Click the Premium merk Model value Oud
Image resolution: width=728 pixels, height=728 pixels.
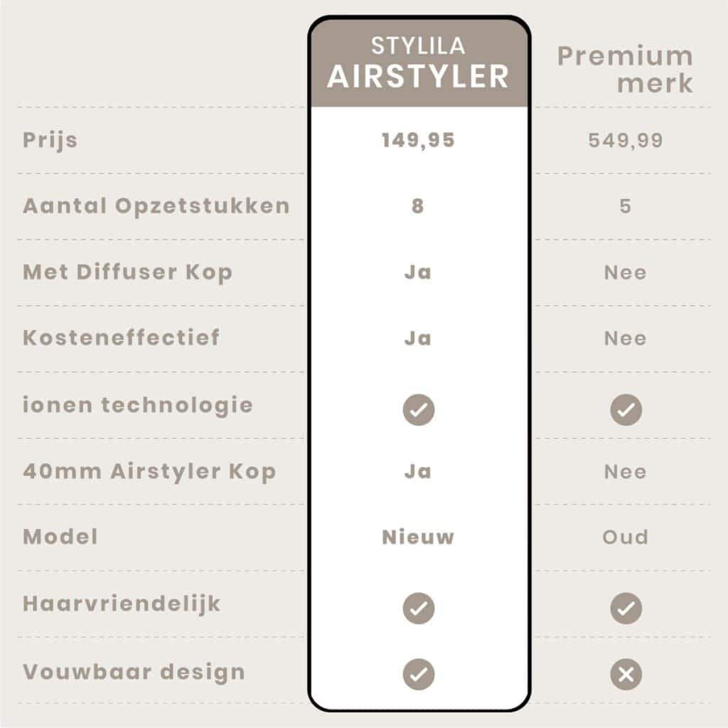[626, 537]
